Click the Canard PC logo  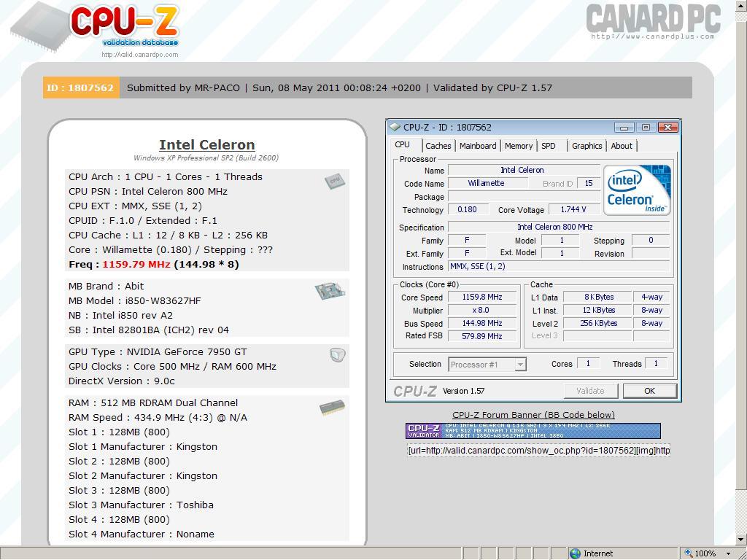(x=653, y=22)
